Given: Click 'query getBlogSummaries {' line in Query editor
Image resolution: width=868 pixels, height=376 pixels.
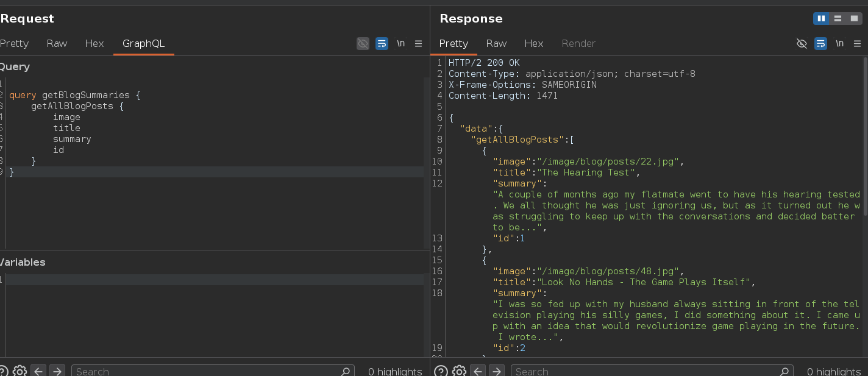Looking at the screenshot, I should [74, 95].
